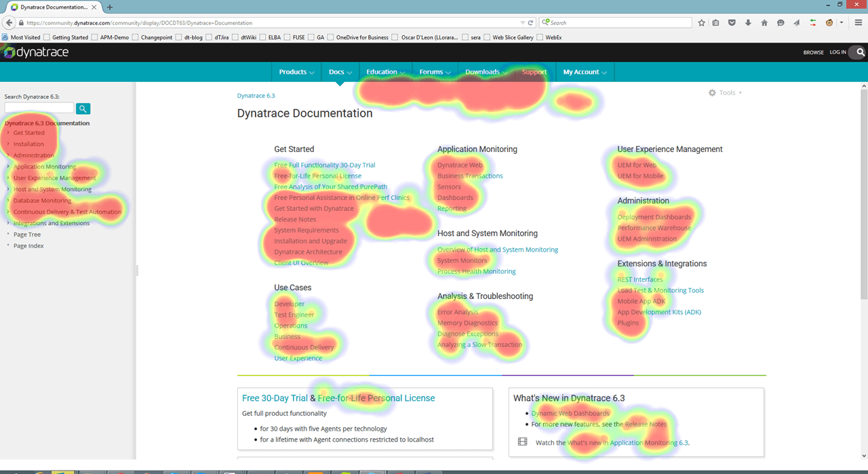The width and height of the screenshot is (868, 474).
Task: Bookmark this page with the star icon
Action: pos(702,22)
